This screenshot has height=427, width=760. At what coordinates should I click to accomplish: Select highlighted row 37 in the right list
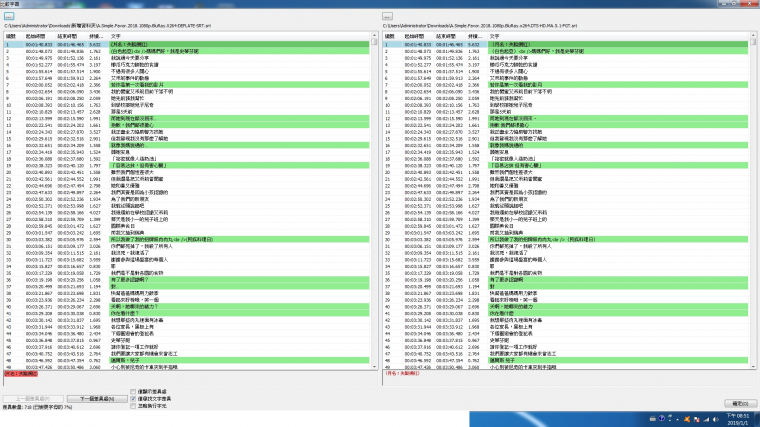point(566,286)
